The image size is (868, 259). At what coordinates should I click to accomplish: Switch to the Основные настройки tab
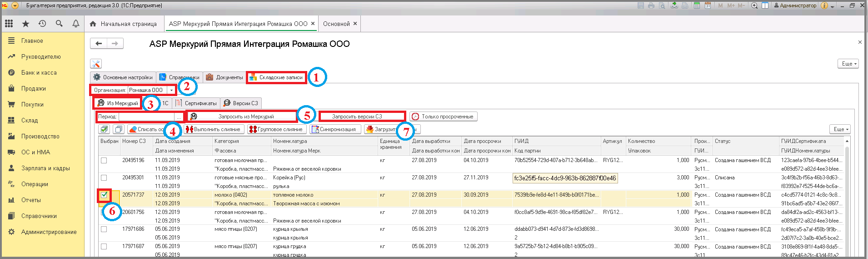pyautogui.click(x=123, y=77)
